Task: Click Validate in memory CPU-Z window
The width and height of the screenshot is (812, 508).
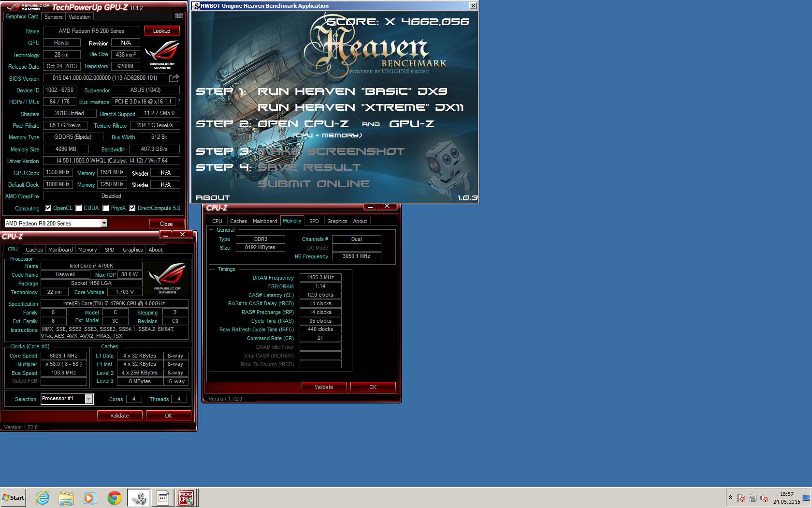Action: (324, 387)
